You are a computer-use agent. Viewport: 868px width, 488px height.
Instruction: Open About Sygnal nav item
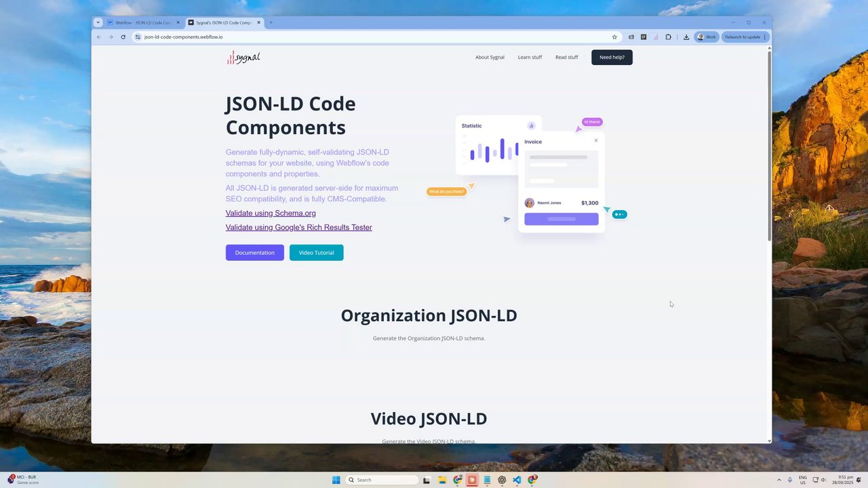490,57
